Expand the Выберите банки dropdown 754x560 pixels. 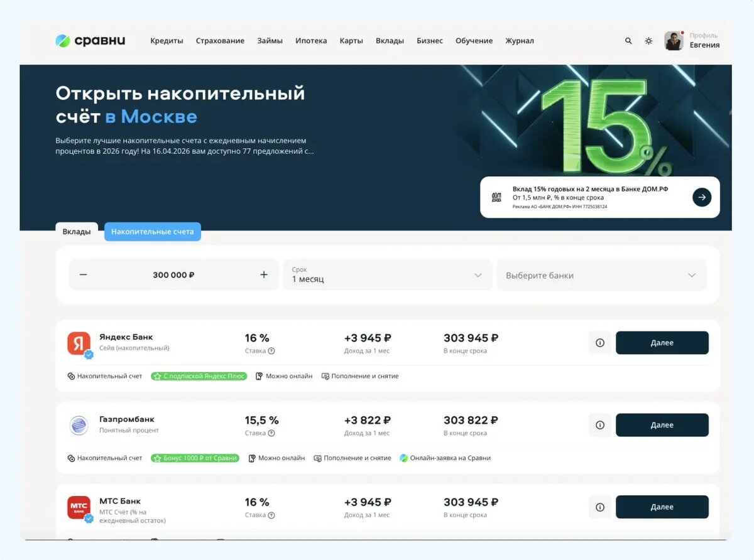[602, 275]
